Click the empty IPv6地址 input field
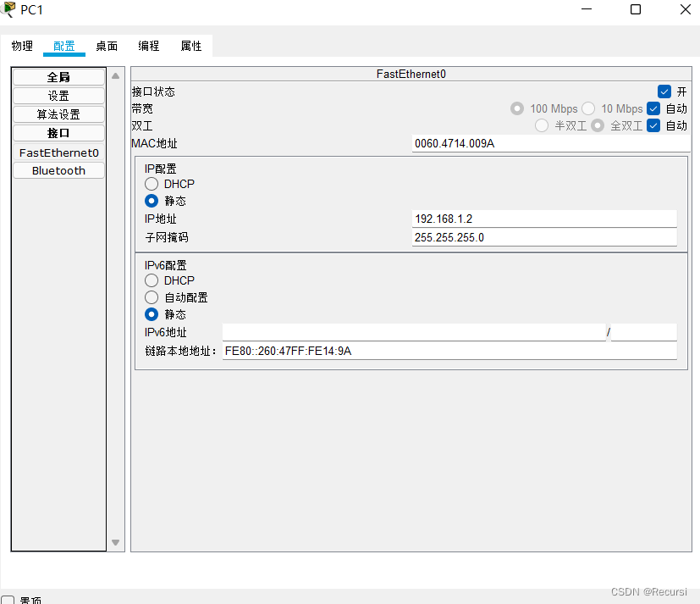The image size is (700, 604). pos(414,332)
